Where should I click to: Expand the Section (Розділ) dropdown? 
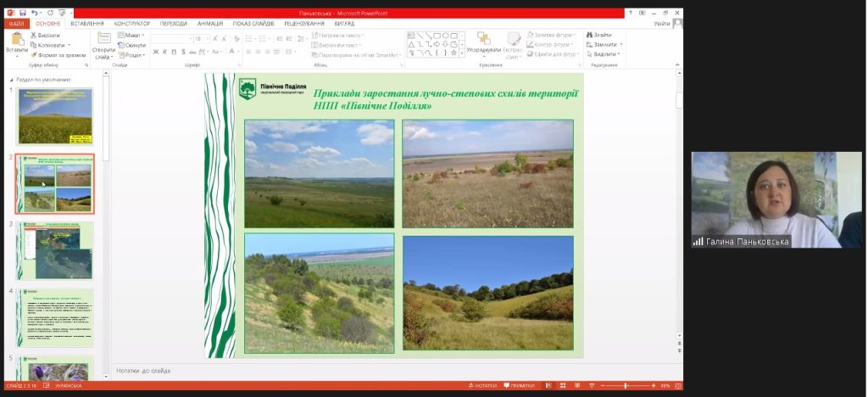pos(133,55)
